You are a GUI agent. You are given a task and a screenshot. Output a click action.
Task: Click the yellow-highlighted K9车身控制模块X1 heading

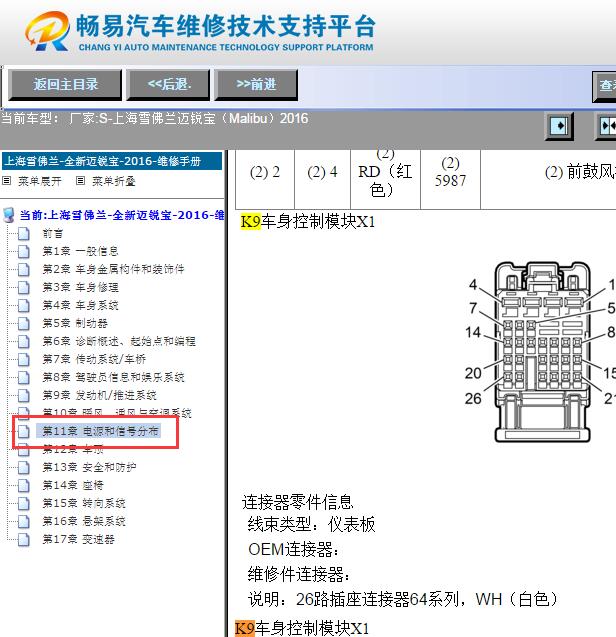point(308,222)
